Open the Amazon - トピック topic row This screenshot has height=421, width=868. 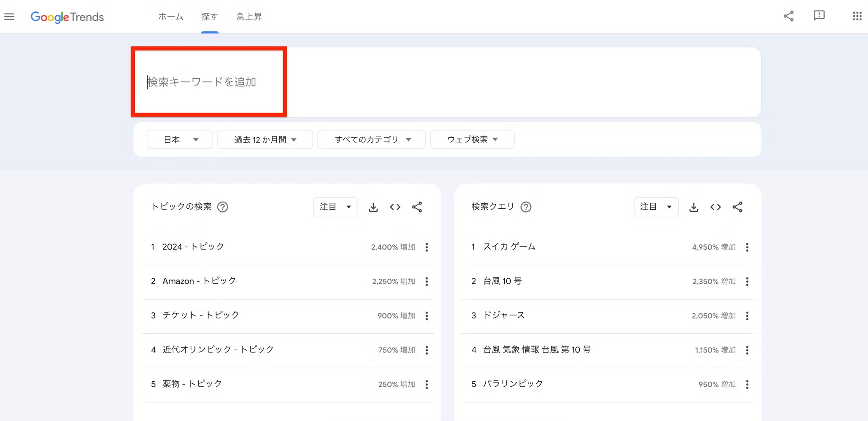pyautogui.click(x=287, y=281)
